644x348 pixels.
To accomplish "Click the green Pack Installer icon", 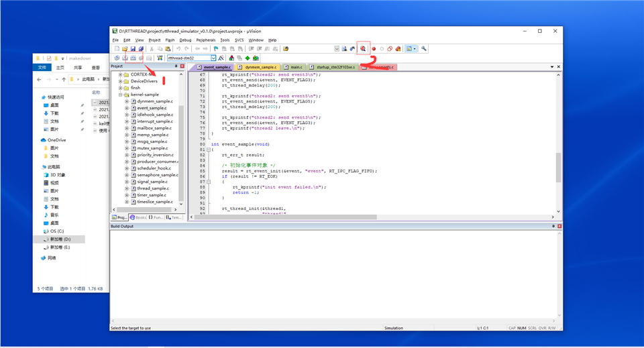I will click(256, 58).
